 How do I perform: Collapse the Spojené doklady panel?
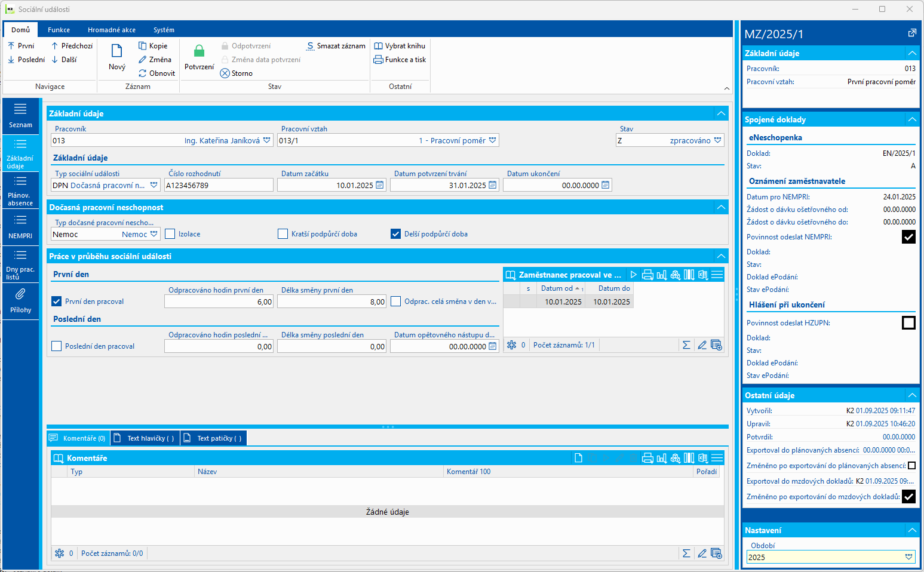[912, 119]
